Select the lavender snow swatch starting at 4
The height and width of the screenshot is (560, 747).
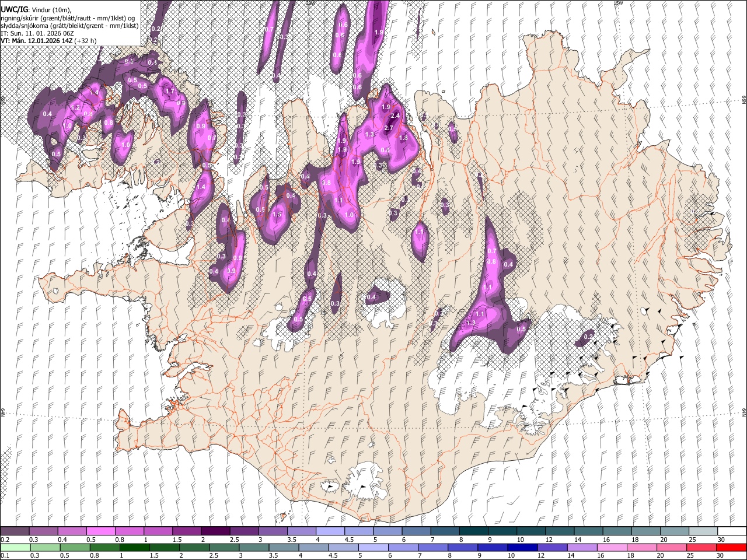click(330, 531)
